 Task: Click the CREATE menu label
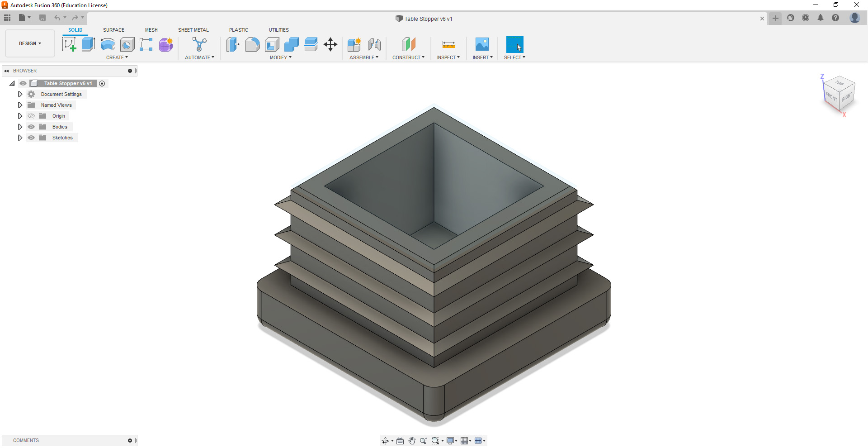tap(117, 57)
